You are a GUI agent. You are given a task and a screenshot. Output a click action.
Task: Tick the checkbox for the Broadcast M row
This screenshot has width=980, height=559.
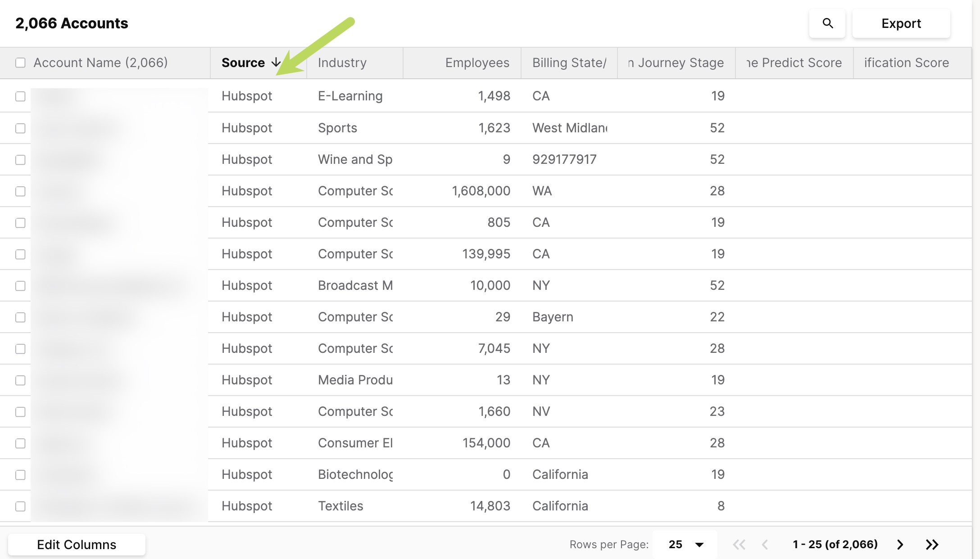coord(20,286)
